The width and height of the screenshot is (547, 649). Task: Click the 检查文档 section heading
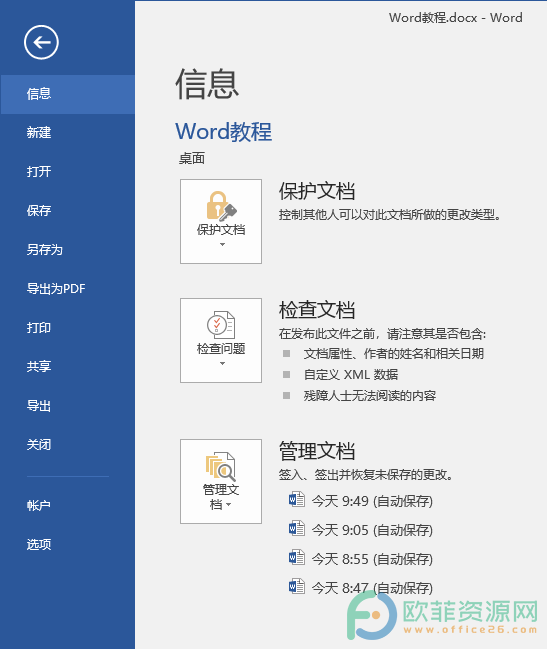[317, 310]
